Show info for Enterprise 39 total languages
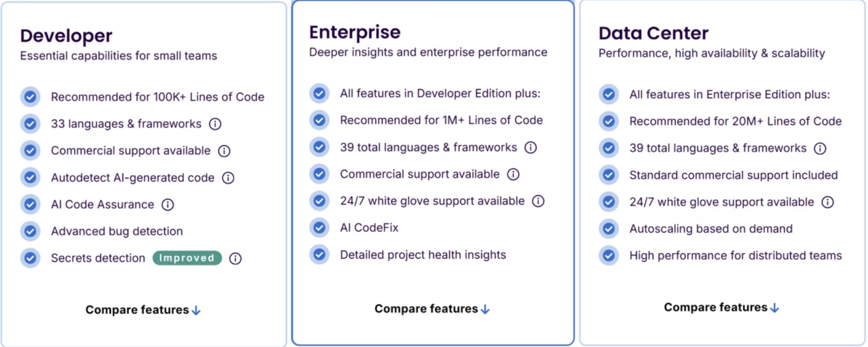The width and height of the screenshot is (868, 347). pyautogui.click(x=530, y=148)
